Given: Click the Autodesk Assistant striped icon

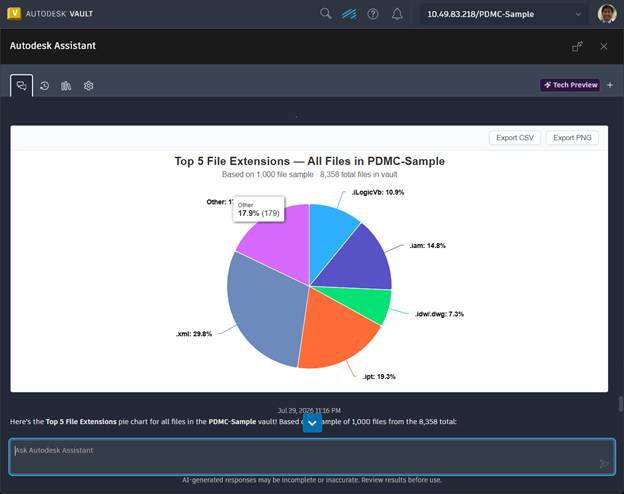Looking at the screenshot, I should 349,14.
